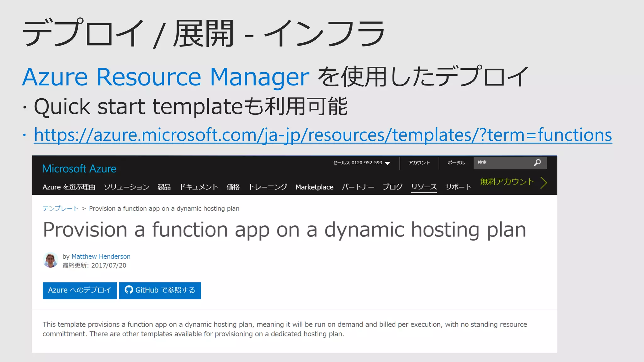
Task: Click the 検索 search input field
Action: coord(510,162)
